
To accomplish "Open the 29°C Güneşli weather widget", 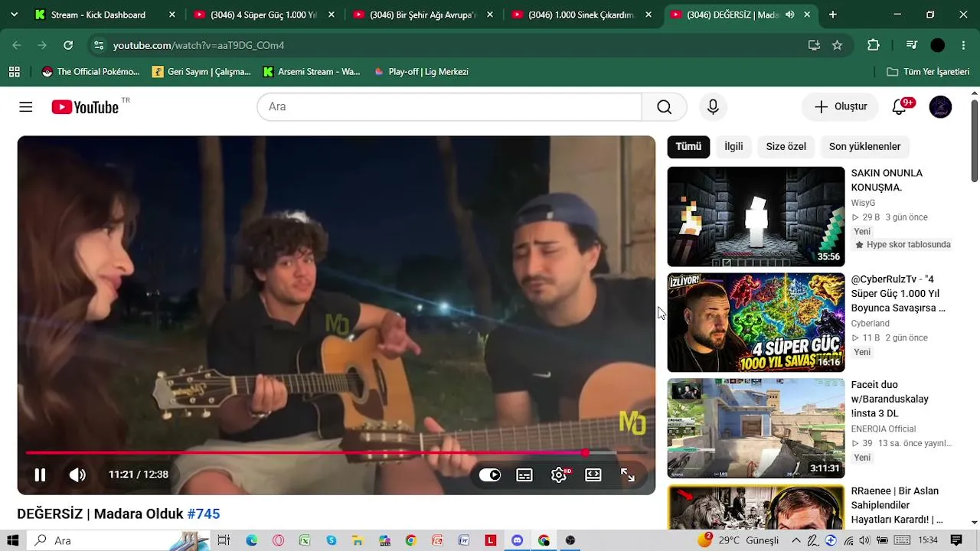I will click(737, 540).
